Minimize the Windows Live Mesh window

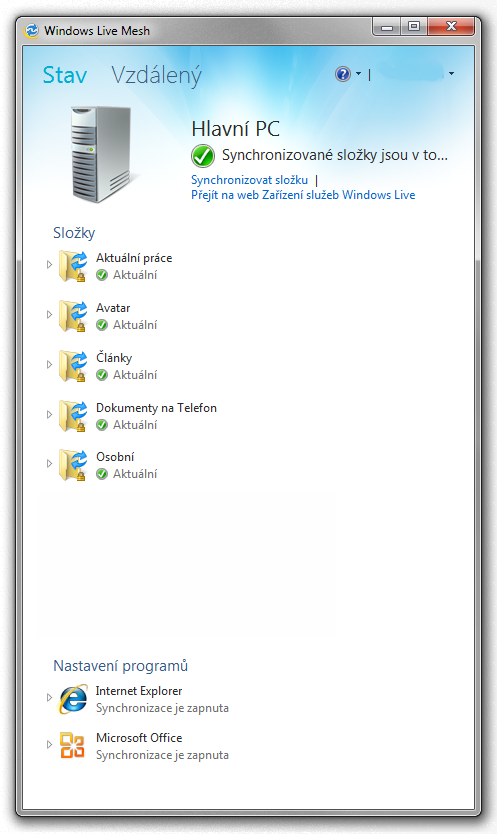pos(387,27)
